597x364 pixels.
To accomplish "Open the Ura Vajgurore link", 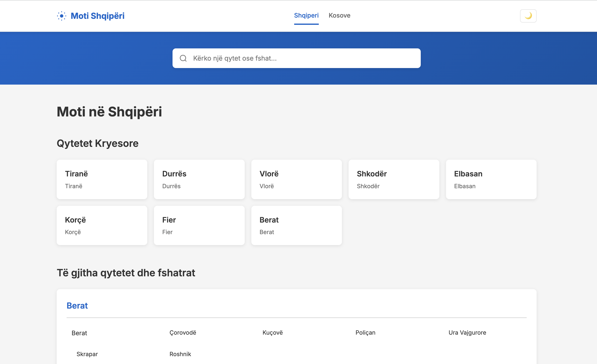I will [x=467, y=333].
